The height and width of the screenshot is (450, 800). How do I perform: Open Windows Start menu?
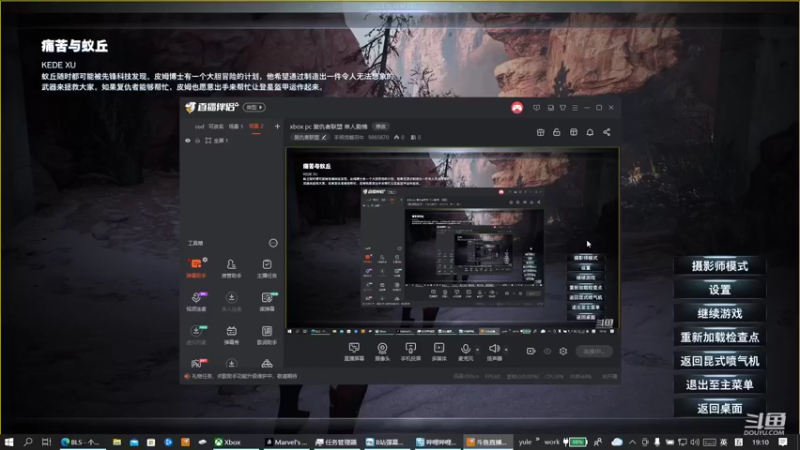point(9,442)
